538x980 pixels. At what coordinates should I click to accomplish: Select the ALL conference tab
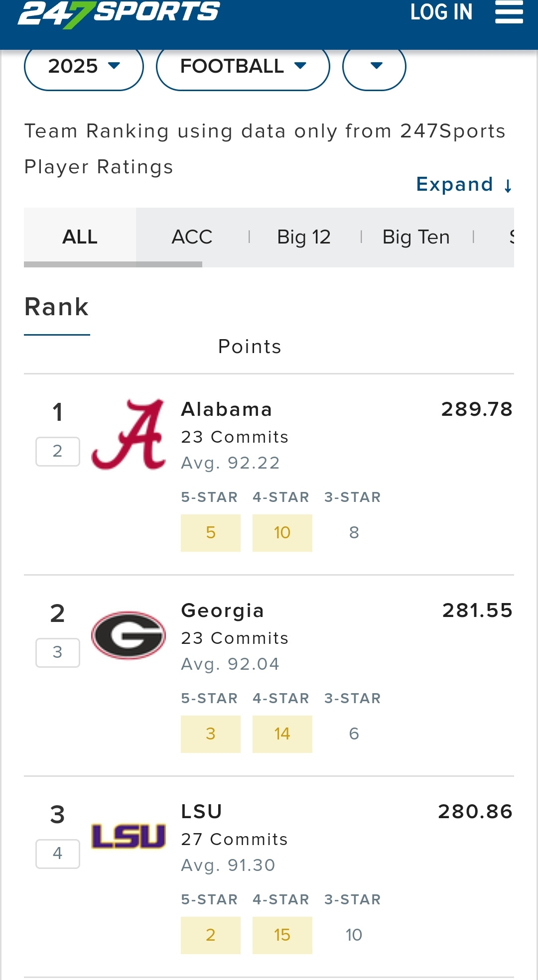coord(80,237)
